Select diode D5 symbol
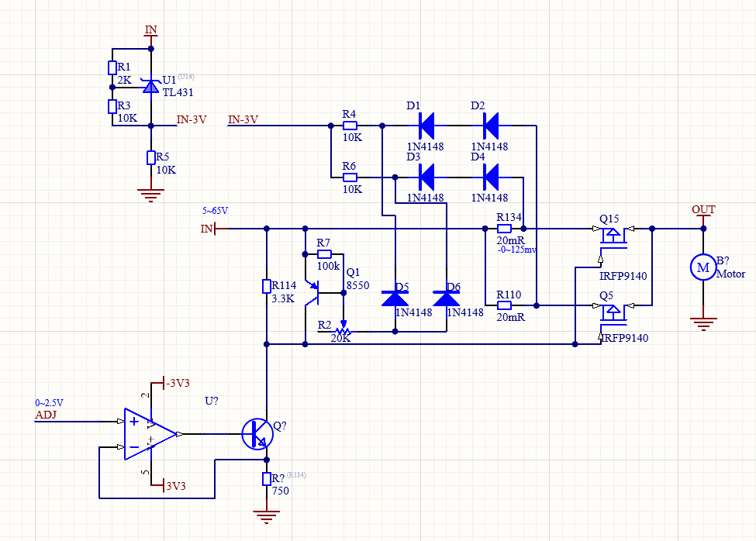This screenshot has width=756, height=541. (395, 298)
